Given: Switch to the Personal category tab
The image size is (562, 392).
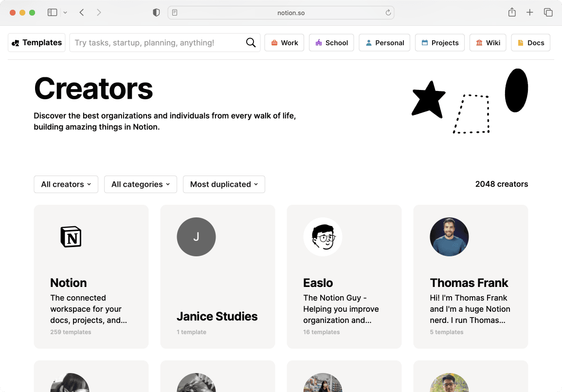Looking at the screenshot, I should 384,43.
